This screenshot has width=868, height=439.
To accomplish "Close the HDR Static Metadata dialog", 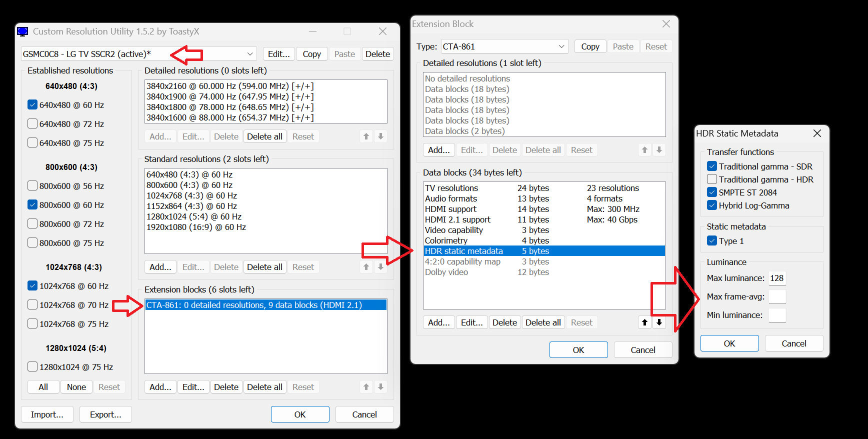I will click(x=817, y=133).
